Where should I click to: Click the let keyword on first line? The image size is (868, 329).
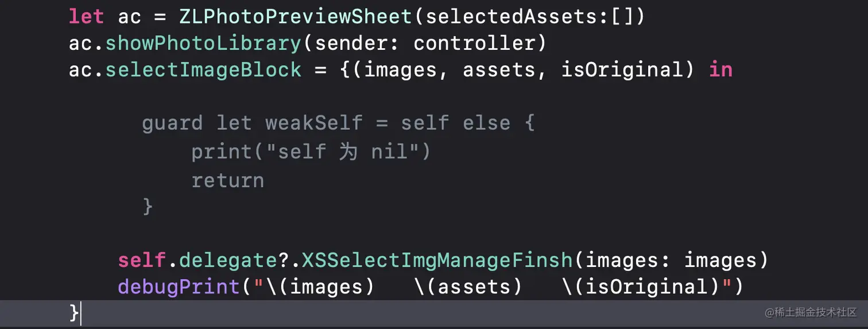(x=87, y=16)
